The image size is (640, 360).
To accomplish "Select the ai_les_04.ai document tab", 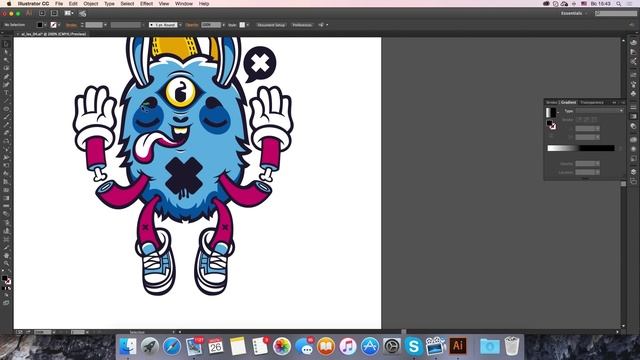I will tap(53, 34).
